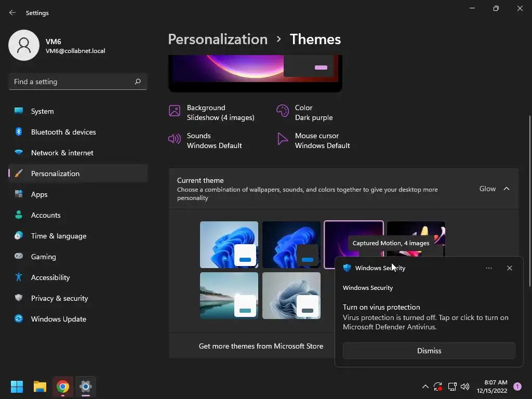Open the Windows Start menu
Image resolution: width=532 pixels, height=399 pixels.
click(x=17, y=387)
